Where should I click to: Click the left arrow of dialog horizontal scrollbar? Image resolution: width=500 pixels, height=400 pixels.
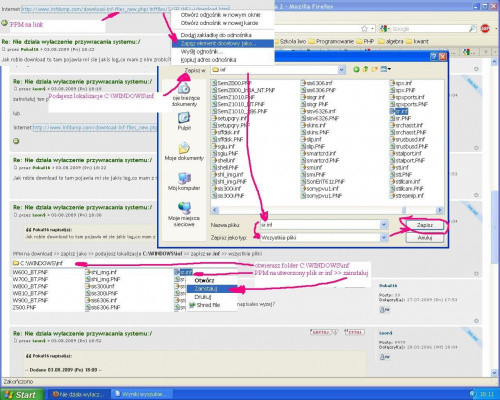tap(215, 210)
